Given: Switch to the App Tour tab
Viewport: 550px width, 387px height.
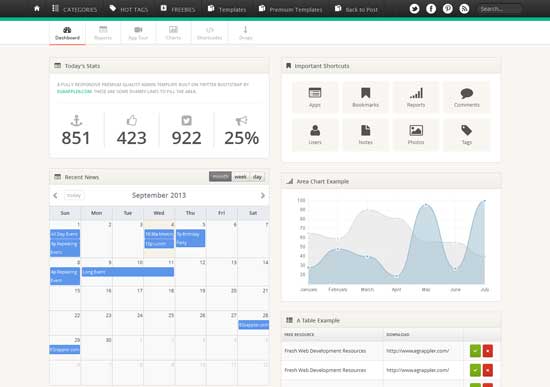Looking at the screenshot, I should point(138,33).
